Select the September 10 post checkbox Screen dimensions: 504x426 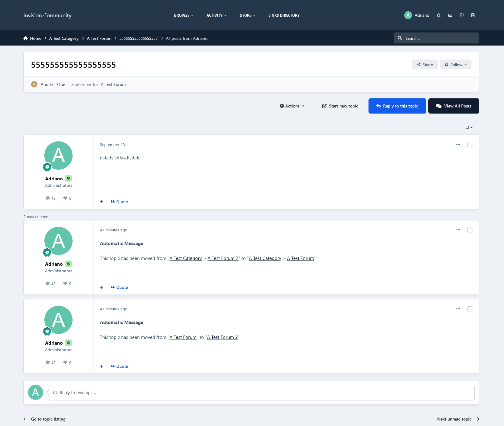pos(470,145)
